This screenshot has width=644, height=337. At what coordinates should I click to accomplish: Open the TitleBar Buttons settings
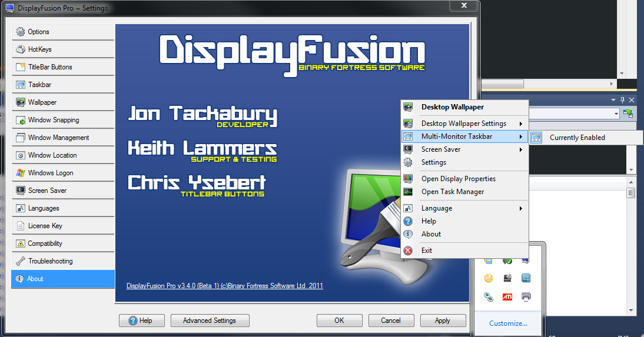tap(62, 67)
